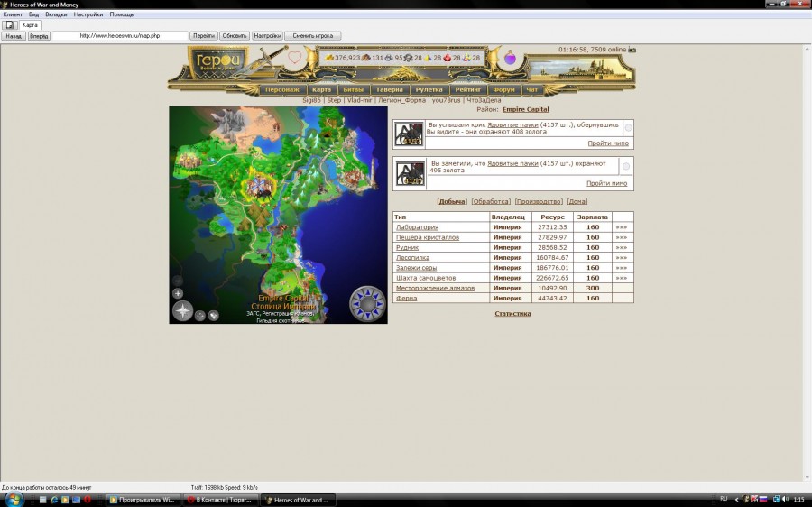
Task: Open Персонаж in game navigation
Action: coord(282,89)
